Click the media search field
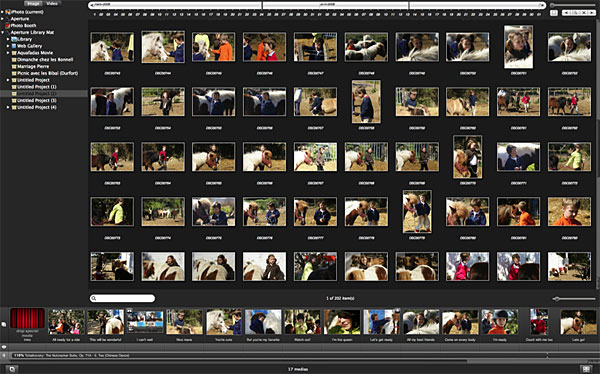Viewport: 600px width, 374px height. click(x=122, y=298)
